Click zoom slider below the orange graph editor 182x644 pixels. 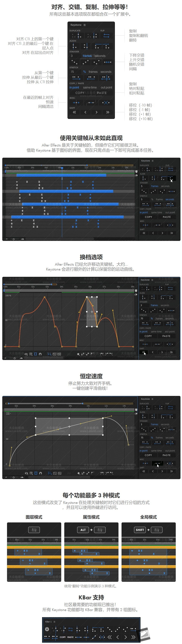click(15, 358)
